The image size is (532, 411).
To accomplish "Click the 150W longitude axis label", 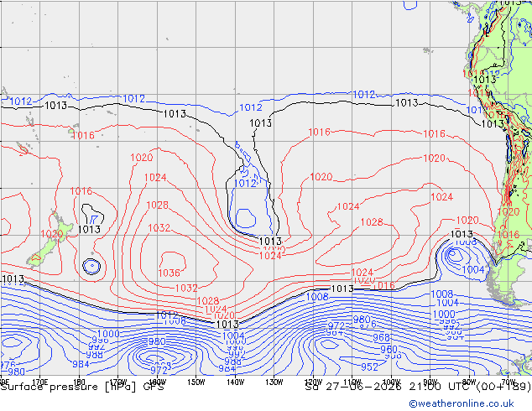I will pyautogui.click(x=196, y=382).
